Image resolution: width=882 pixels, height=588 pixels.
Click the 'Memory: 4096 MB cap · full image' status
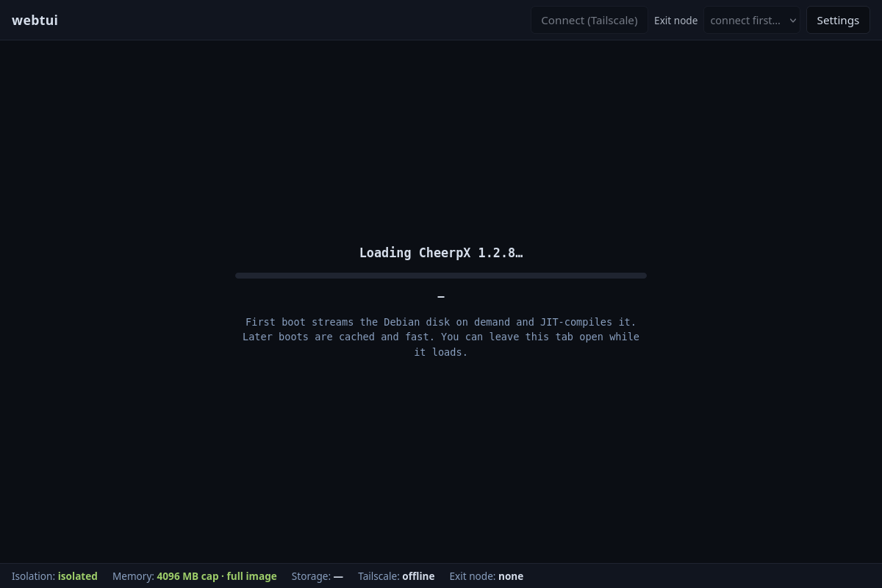(x=195, y=576)
